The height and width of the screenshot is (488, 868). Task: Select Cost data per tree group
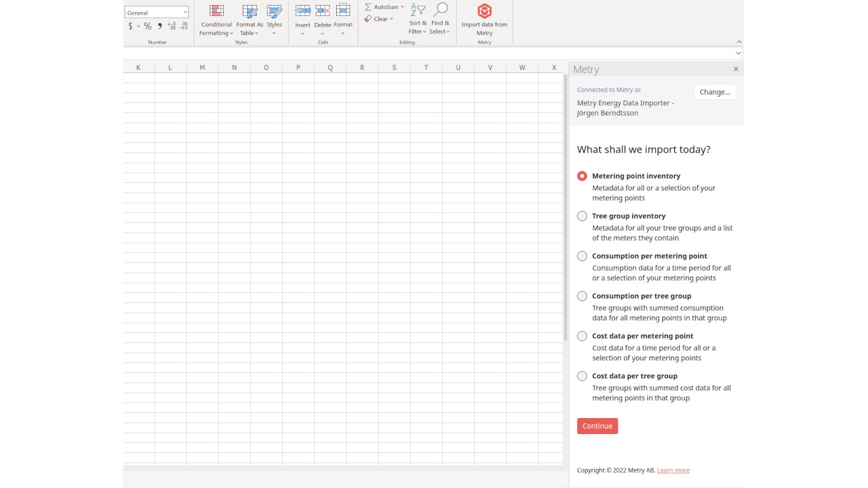[x=582, y=376]
